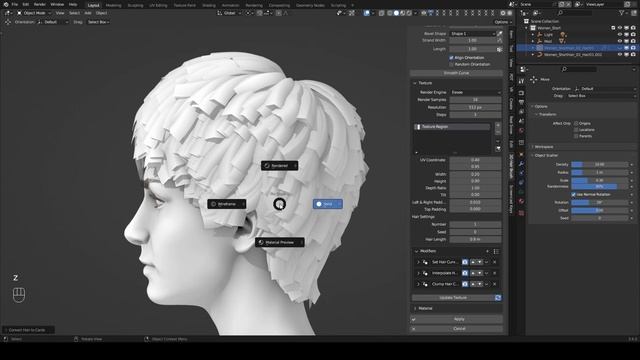Open the Render properties tab icon
The width and height of the screenshot is (640, 360).
point(521,93)
